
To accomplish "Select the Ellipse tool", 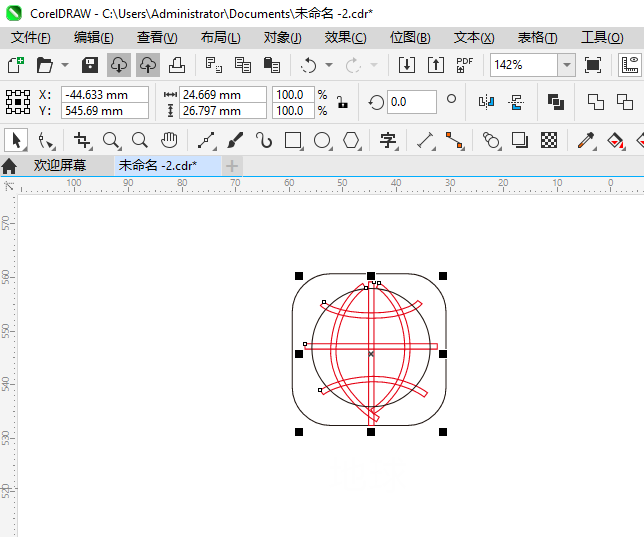I will coord(322,140).
